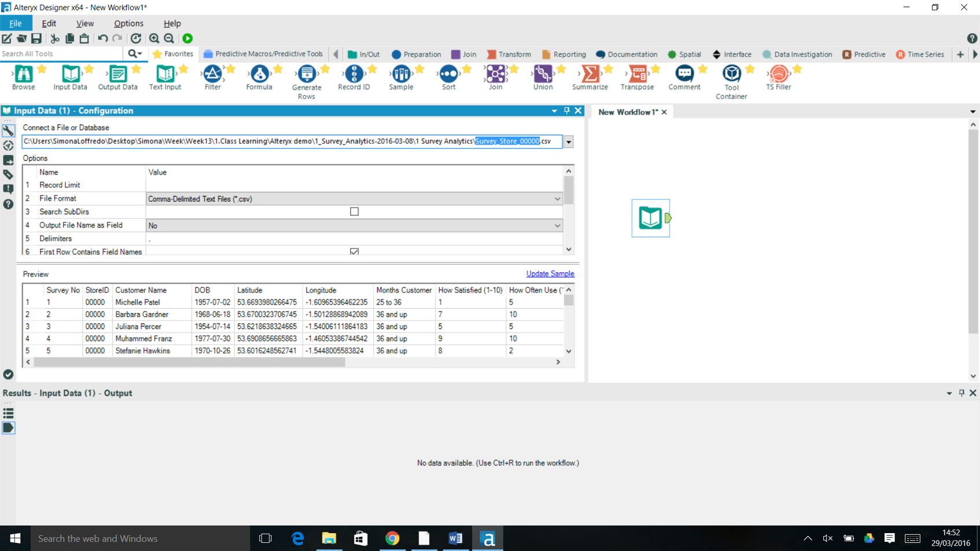
Task: Toggle favorite star on Formula tool
Action: point(278,69)
